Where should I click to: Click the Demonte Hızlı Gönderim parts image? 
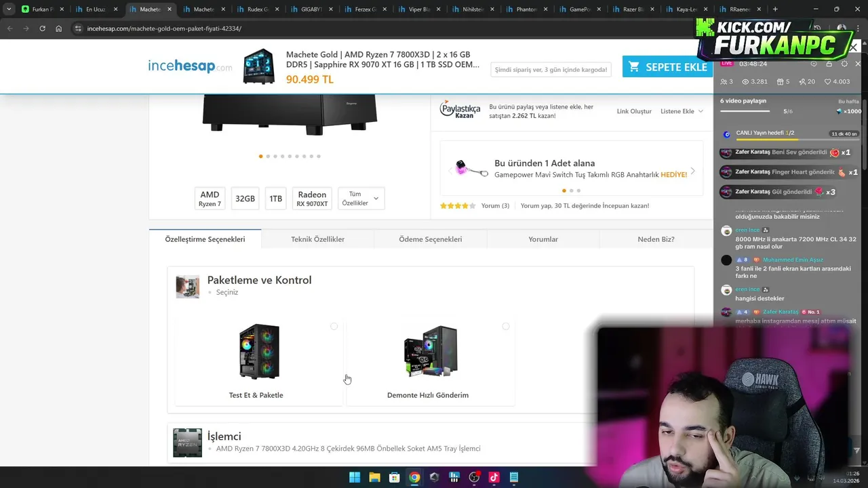point(431,351)
